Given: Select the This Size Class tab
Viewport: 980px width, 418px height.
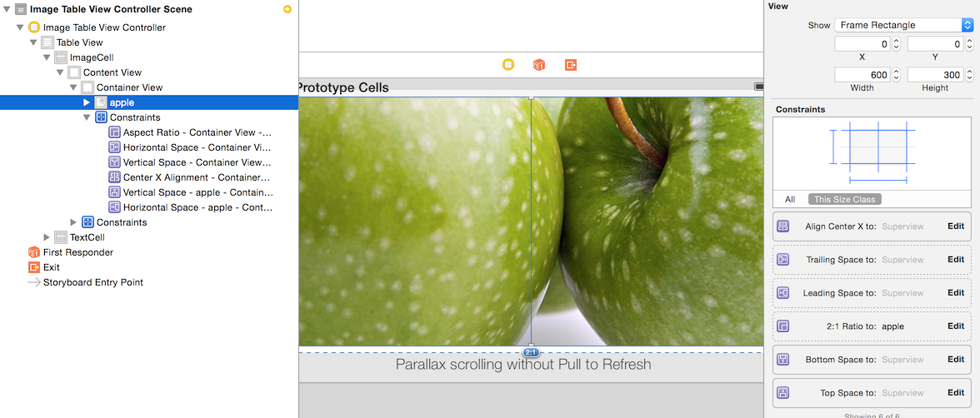Looking at the screenshot, I should click(x=844, y=199).
